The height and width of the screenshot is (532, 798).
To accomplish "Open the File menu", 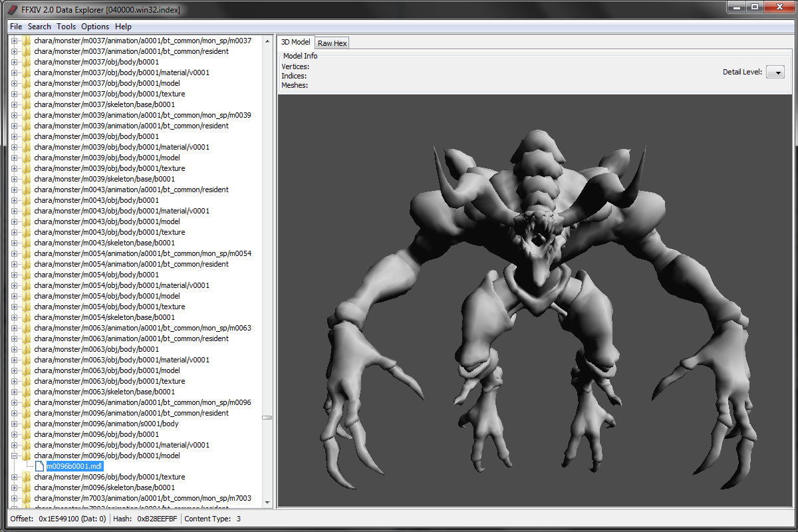I will click(16, 27).
